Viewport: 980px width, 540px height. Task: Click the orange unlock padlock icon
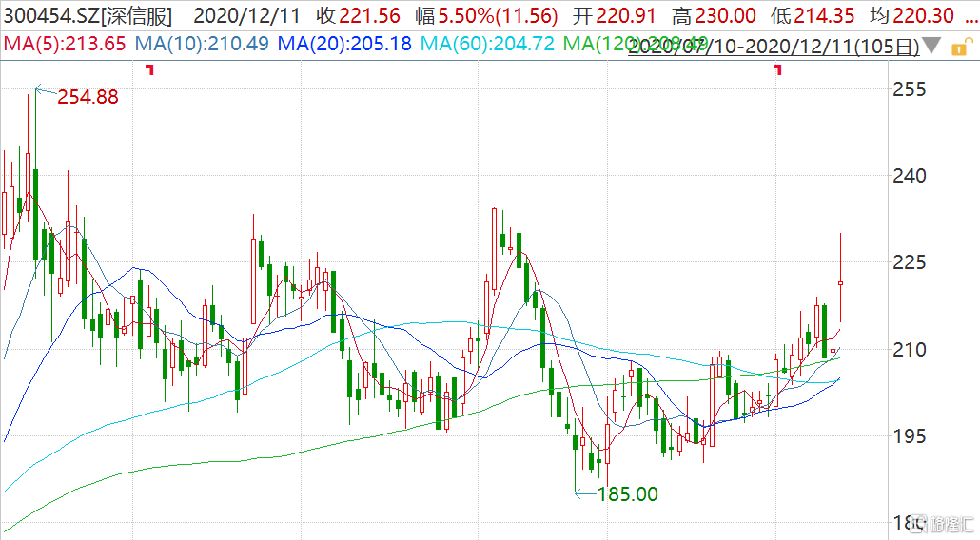[x=961, y=47]
